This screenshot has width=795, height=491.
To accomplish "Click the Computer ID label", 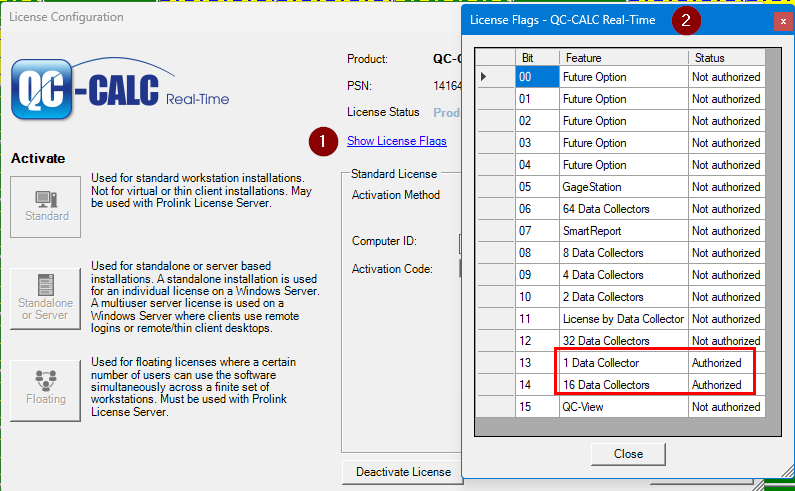I will click(x=384, y=241).
